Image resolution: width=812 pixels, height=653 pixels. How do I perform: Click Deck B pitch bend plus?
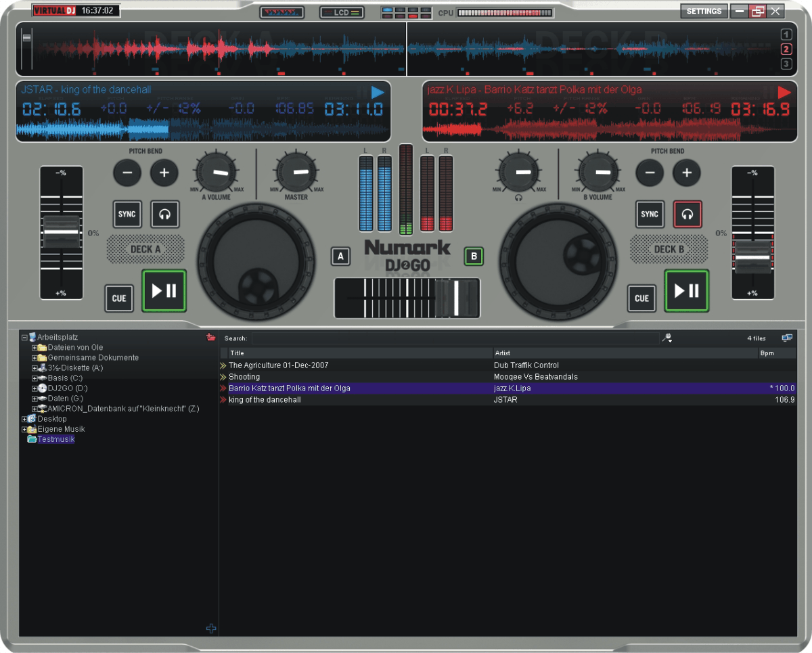pos(686,173)
